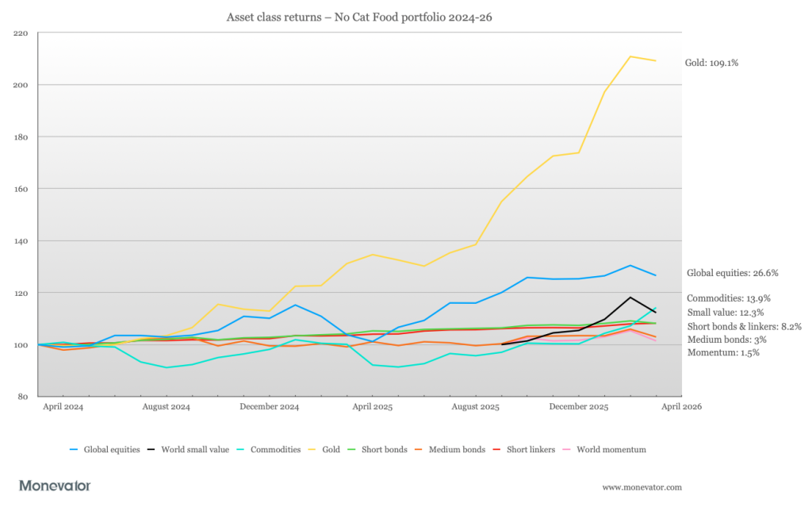
Task: Click the 'April 2025' x-axis label
Action: 373,406
